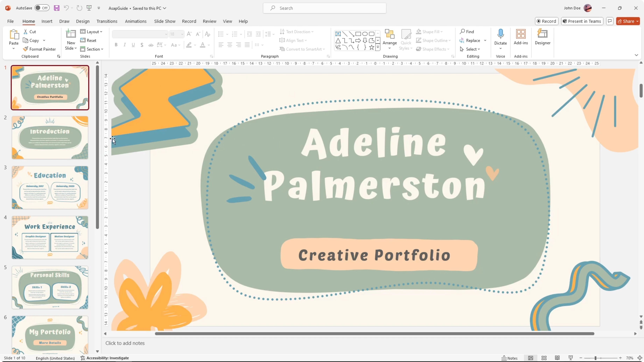Decrease font size icon
This screenshot has width=644, height=362.
[198, 34]
